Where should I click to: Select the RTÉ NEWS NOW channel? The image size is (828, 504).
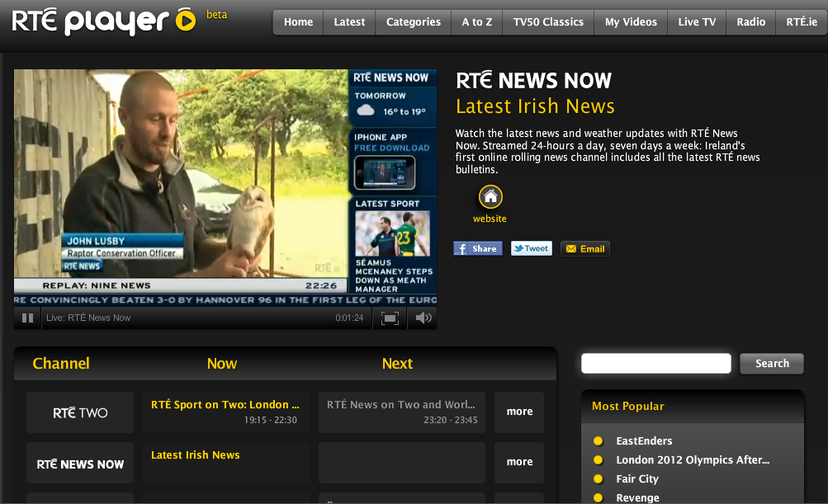click(80, 463)
